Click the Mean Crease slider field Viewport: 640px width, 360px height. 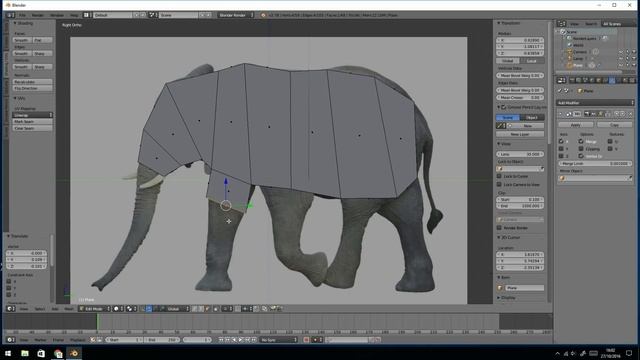pos(520,98)
